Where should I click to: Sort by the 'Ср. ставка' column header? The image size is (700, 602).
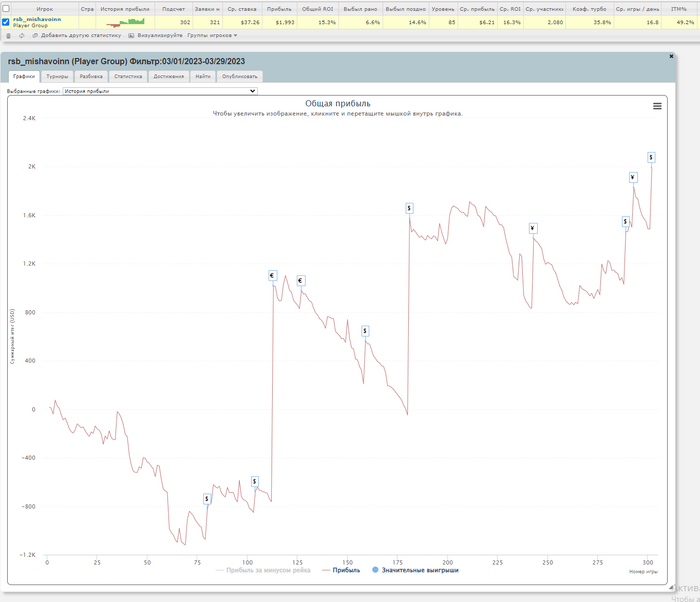[x=242, y=9]
